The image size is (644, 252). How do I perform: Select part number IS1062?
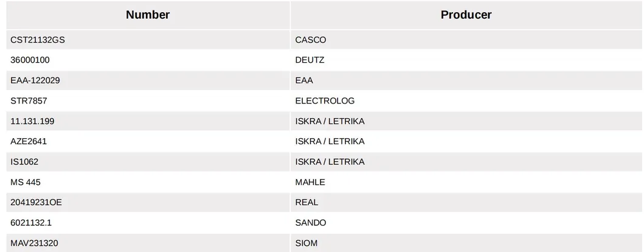point(24,161)
